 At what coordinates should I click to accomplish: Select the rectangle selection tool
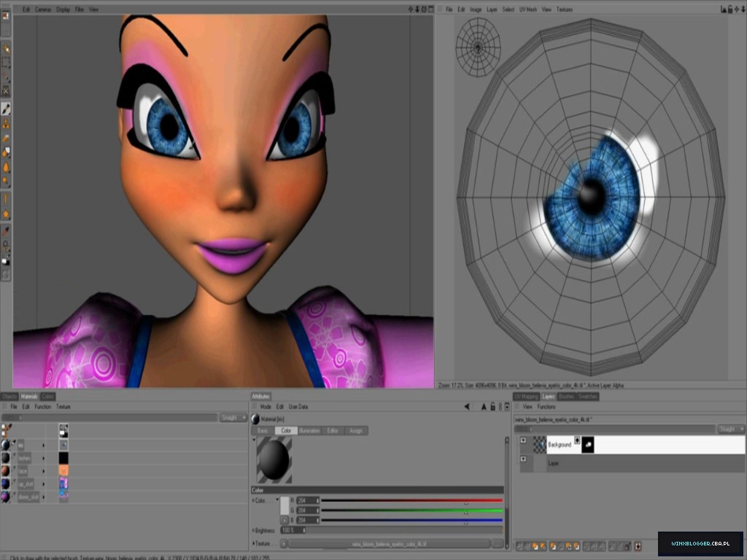pyautogui.click(x=6, y=63)
